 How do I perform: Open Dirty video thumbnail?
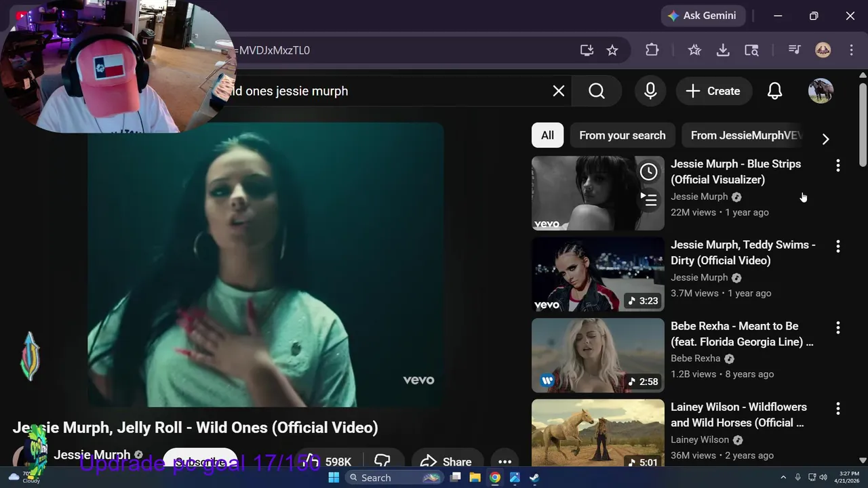[597, 274]
